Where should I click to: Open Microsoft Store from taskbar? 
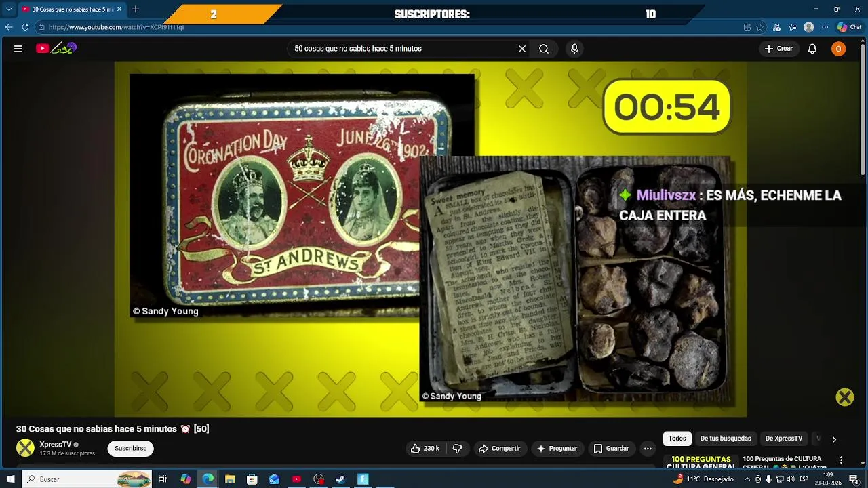click(x=252, y=479)
